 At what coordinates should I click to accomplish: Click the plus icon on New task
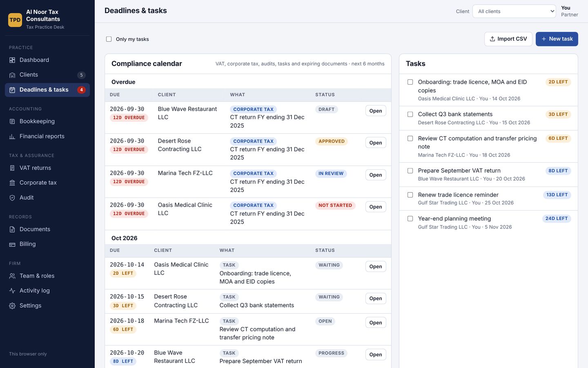[x=544, y=39]
